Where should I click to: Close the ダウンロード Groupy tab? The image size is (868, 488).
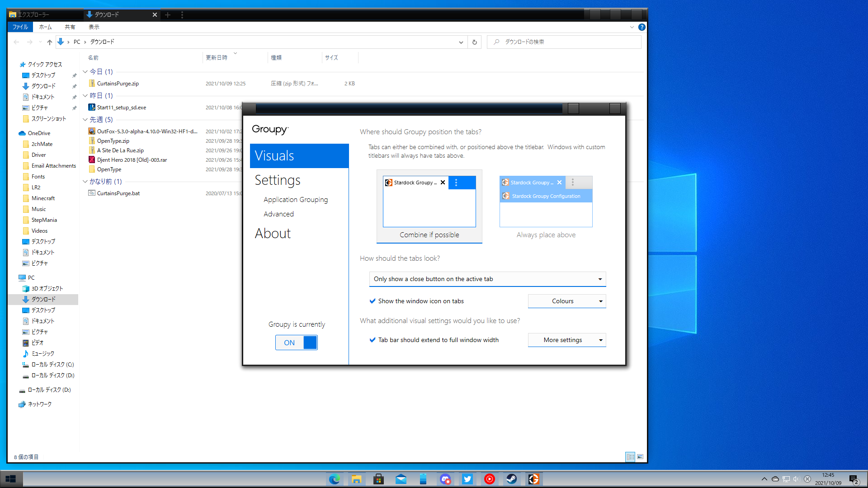click(x=155, y=15)
